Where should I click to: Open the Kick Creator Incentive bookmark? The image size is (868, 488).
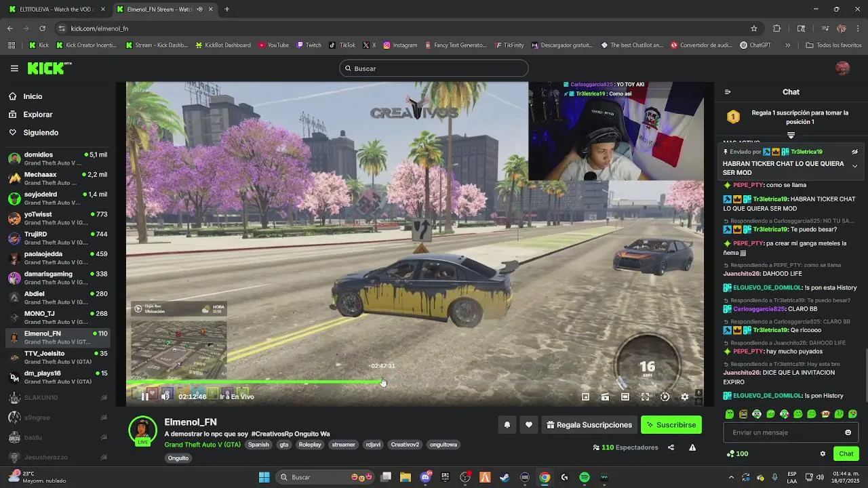pos(86,45)
